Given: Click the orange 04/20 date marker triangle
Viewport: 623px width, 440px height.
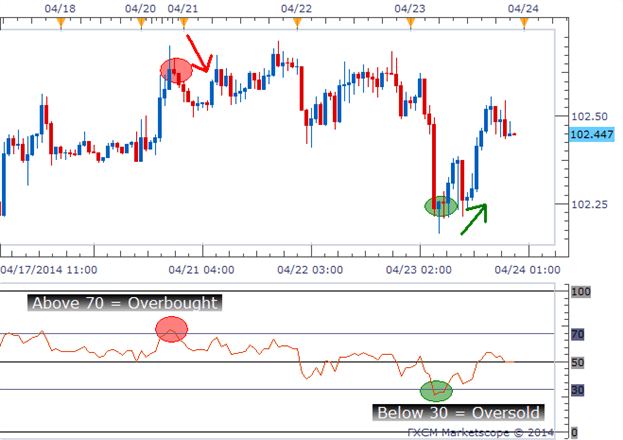Looking at the screenshot, I should 141,23.
